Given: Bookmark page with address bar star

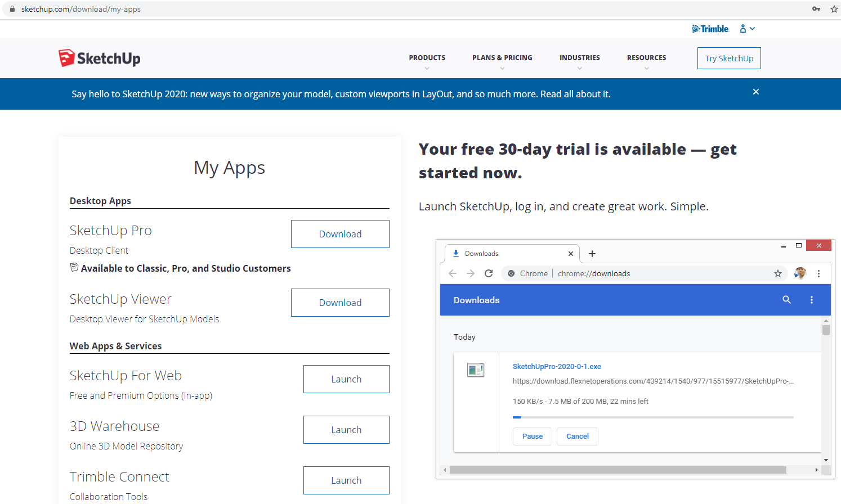Looking at the screenshot, I should point(834,9).
